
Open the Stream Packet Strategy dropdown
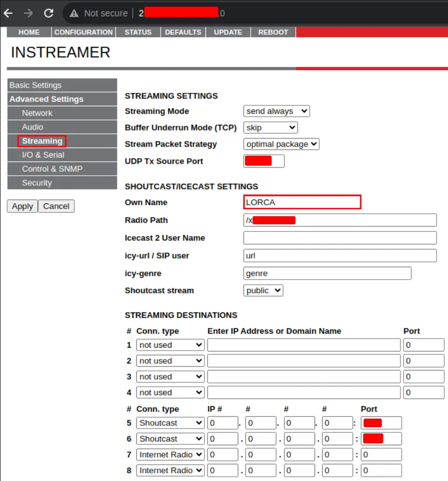tap(281, 144)
